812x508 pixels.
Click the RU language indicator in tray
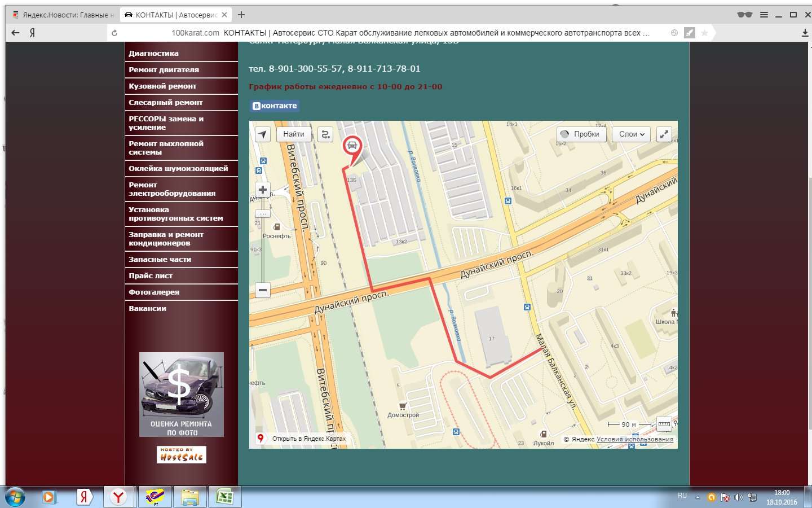pos(682,496)
